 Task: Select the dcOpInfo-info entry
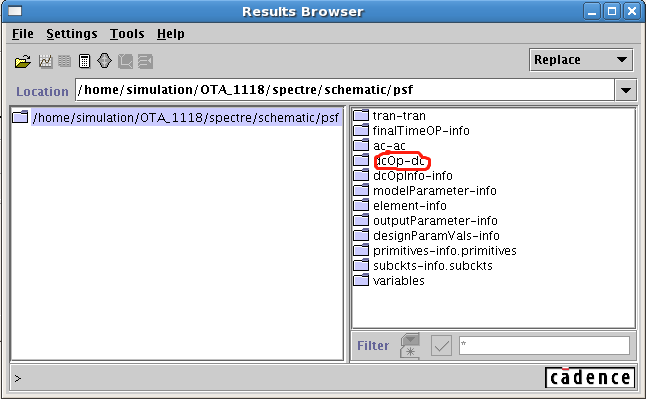pyautogui.click(x=412, y=176)
